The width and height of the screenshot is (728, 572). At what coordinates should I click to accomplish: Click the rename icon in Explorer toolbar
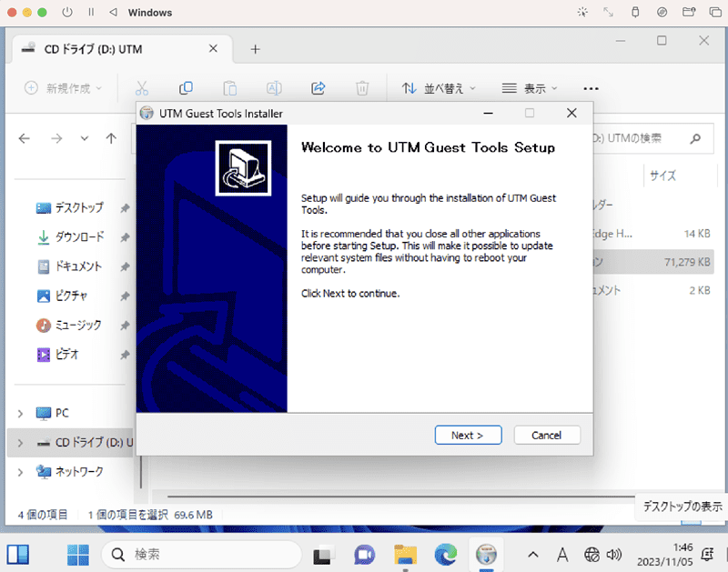[x=274, y=87]
